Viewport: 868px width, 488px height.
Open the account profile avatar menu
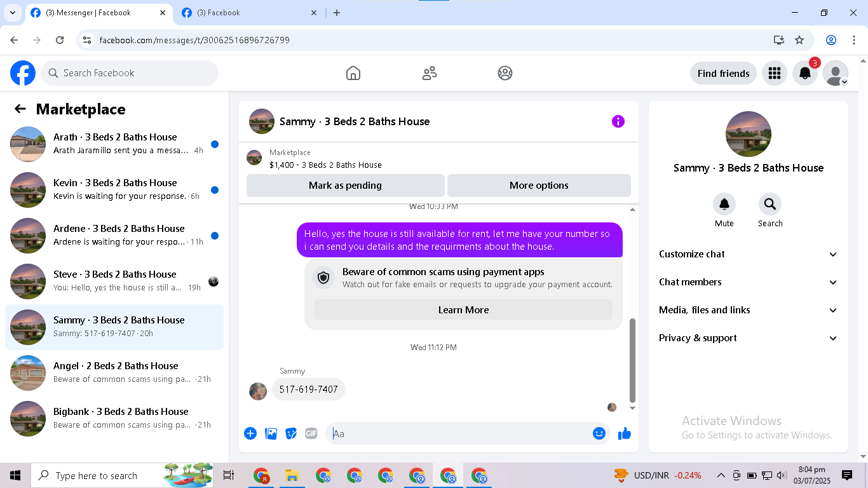pyautogui.click(x=836, y=73)
